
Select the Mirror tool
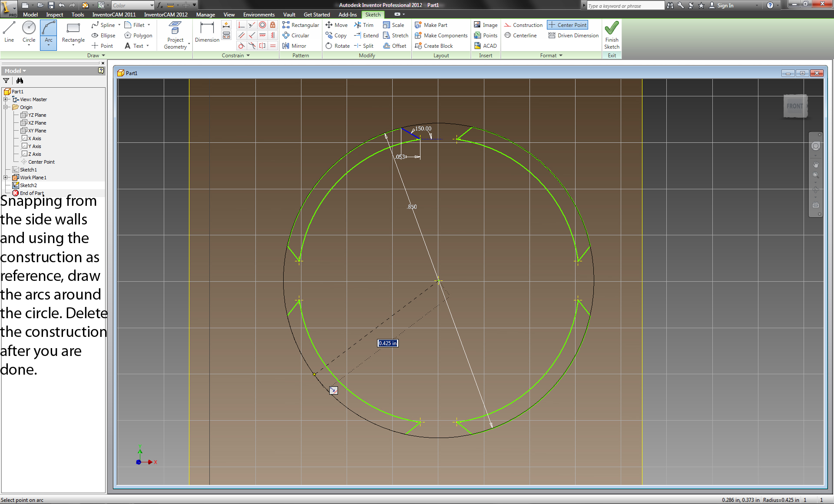pos(294,46)
